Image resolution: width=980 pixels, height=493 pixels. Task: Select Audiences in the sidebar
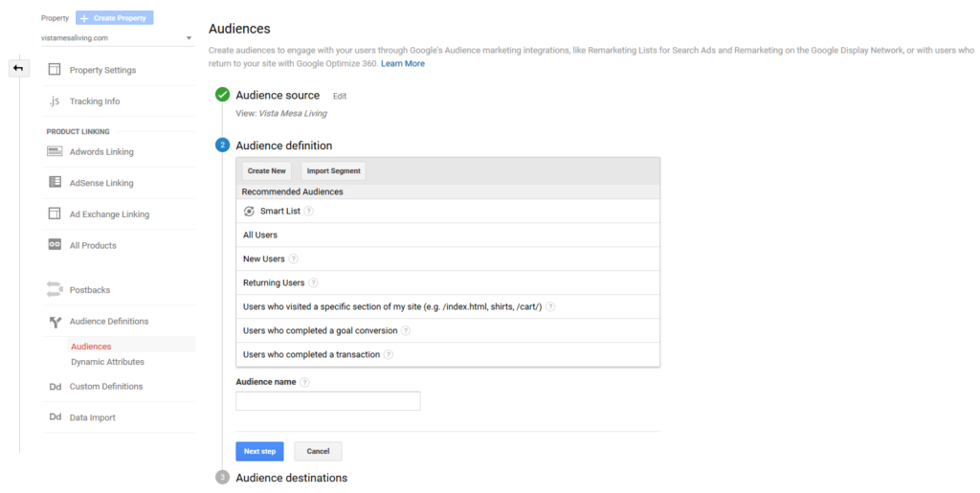tap(91, 347)
